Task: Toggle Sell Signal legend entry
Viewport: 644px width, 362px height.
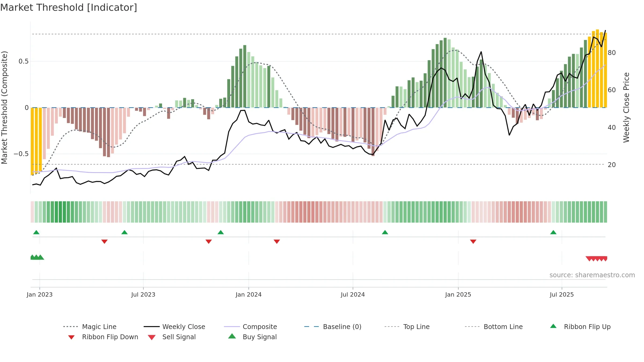Action: click(x=172, y=337)
